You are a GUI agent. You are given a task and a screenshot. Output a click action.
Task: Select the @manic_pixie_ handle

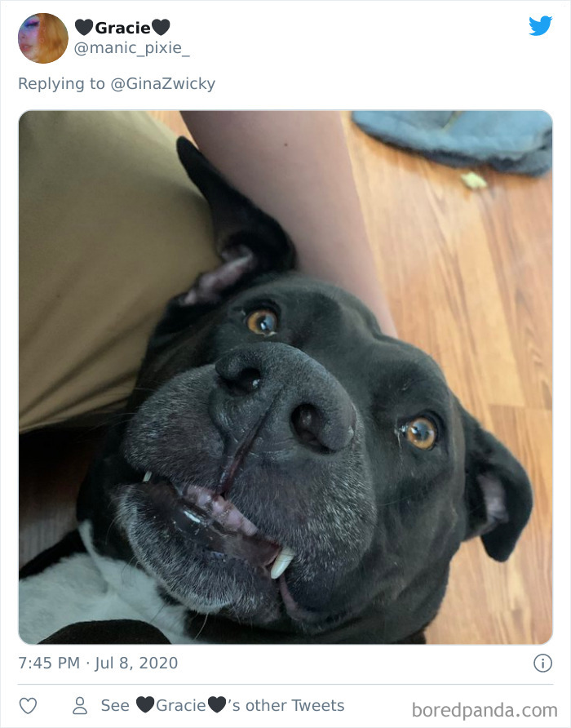(131, 47)
